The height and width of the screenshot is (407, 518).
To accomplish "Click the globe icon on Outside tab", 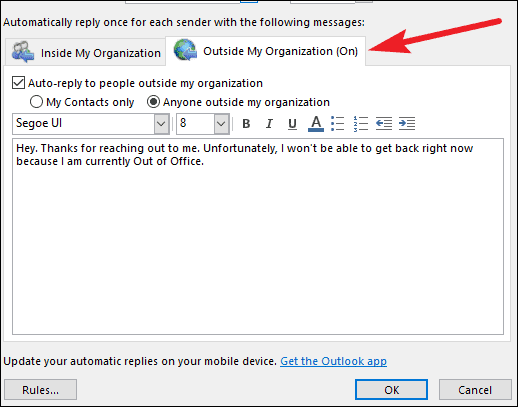I will point(185,50).
